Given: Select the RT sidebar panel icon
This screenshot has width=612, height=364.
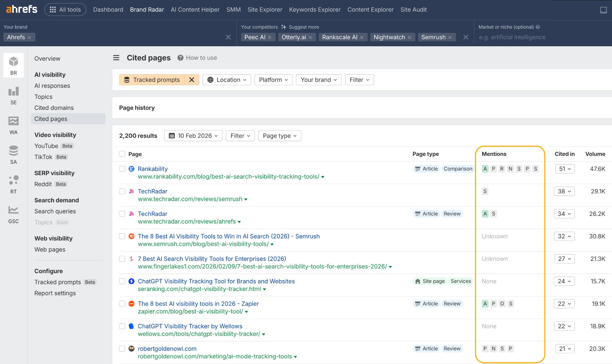Looking at the screenshot, I should click(13, 184).
